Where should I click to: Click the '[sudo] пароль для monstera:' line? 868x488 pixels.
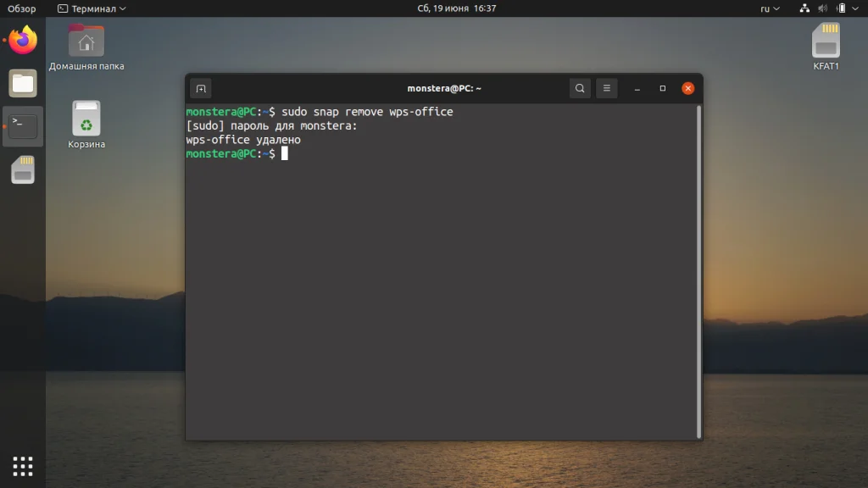tap(272, 126)
